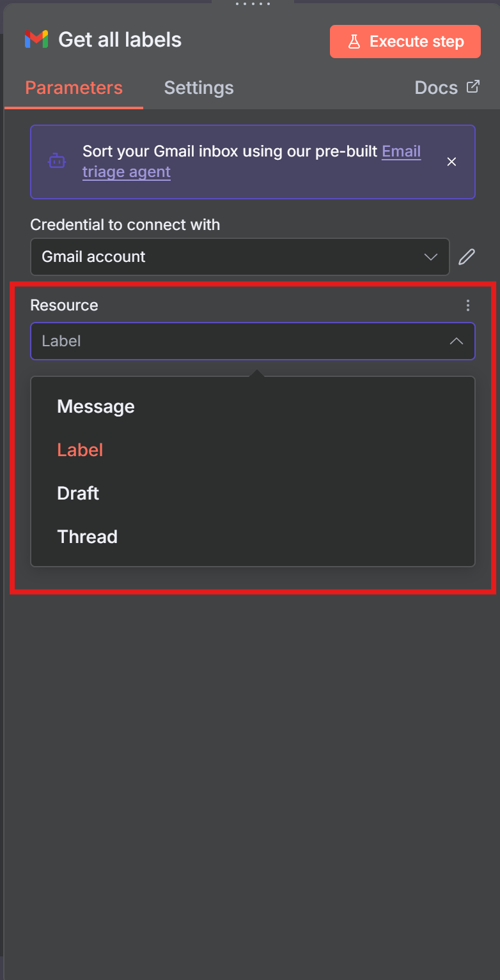Switch to the Settings tab

(198, 88)
